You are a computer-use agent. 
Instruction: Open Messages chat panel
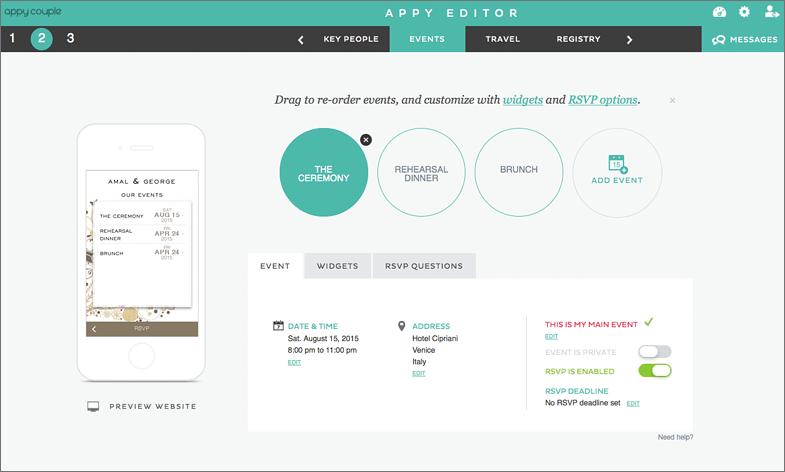pyautogui.click(x=743, y=40)
